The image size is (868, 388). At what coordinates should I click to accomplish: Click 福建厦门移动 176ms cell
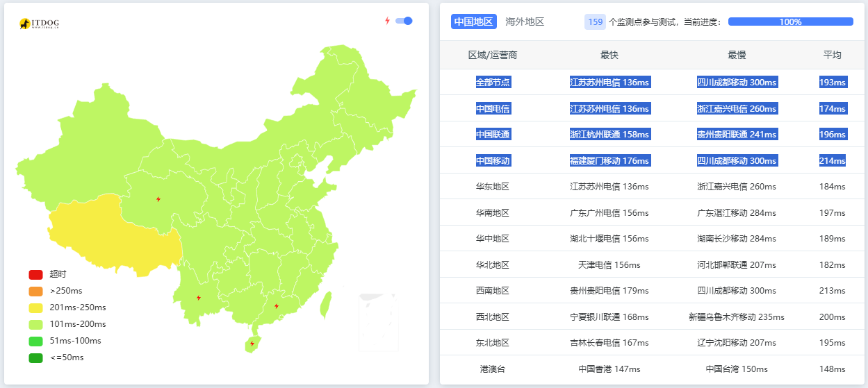[609, 160]
